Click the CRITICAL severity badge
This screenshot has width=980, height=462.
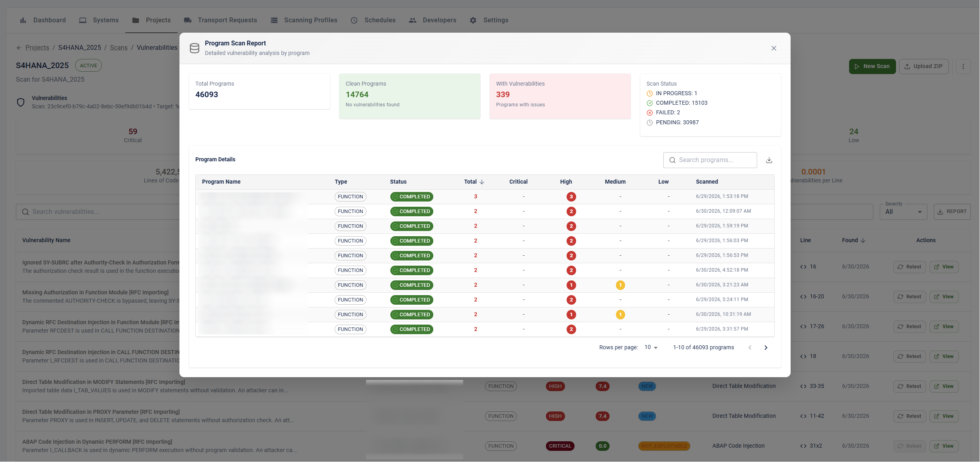point(559,446)
